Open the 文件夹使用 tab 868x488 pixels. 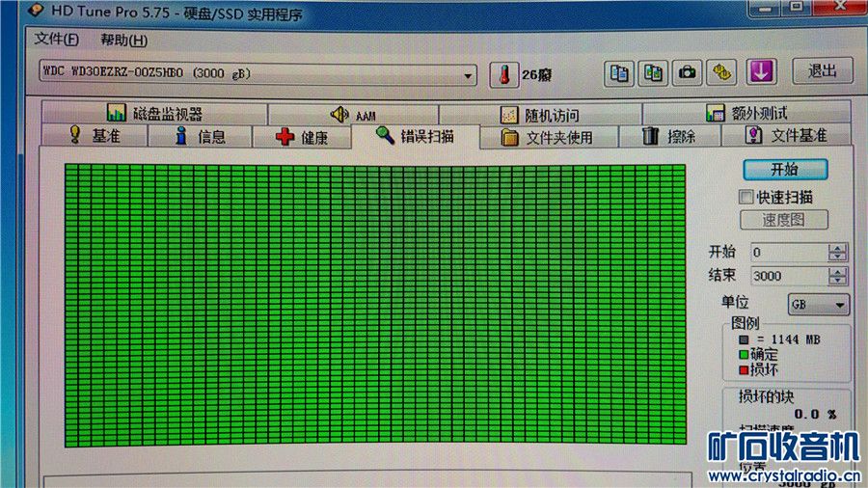(547, 137)
